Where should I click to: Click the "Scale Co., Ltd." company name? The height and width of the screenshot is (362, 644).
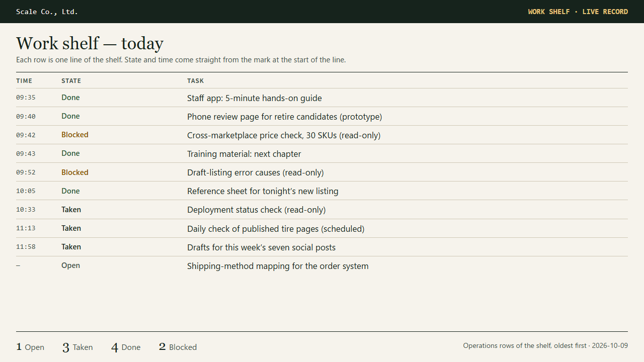point(47,12)
